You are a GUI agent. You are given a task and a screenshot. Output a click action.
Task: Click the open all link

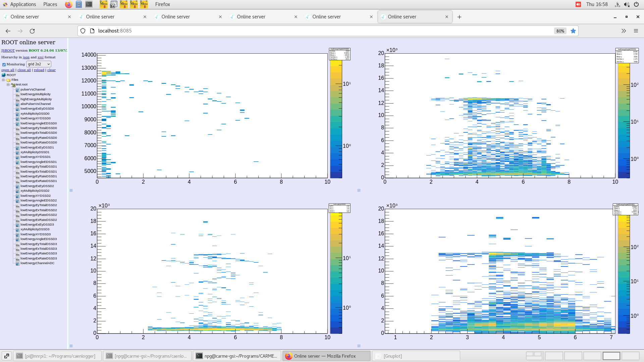coord(7,70)
